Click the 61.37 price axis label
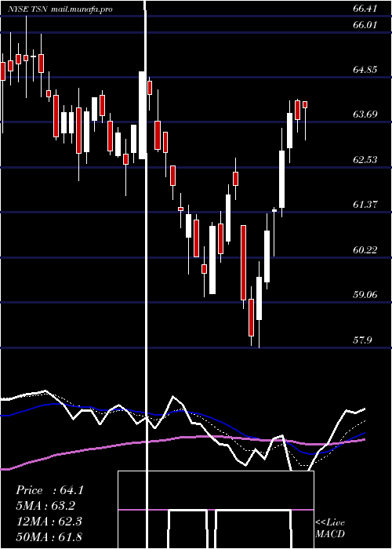The width and height of the screenshot is (392, 549). (365, 204)
